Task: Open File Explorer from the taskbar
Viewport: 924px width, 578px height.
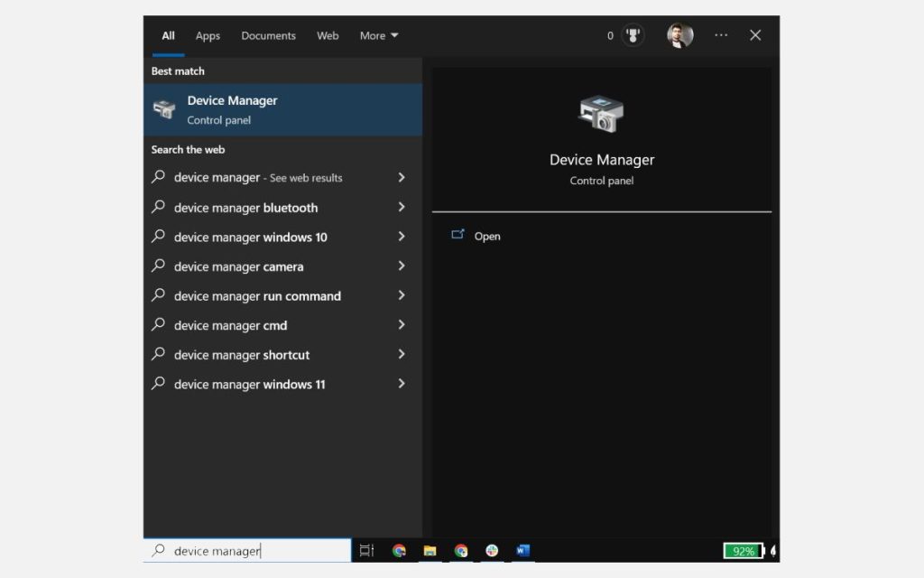Action: click(x=429, y=550)
